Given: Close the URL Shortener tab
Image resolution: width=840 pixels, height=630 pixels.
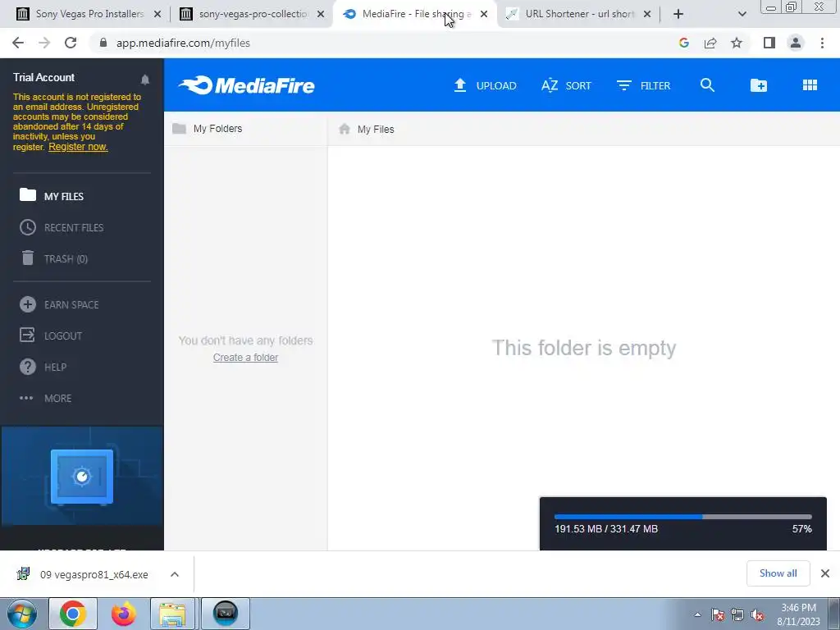Looking at the screenshot, I should click(x=647, y=14).
